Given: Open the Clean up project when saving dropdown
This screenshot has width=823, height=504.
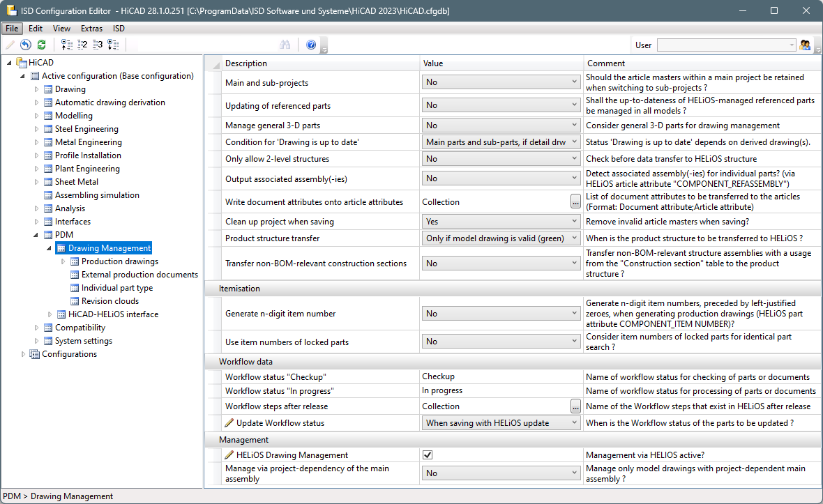Looking at the screenshot, I should tap(501, 221).
